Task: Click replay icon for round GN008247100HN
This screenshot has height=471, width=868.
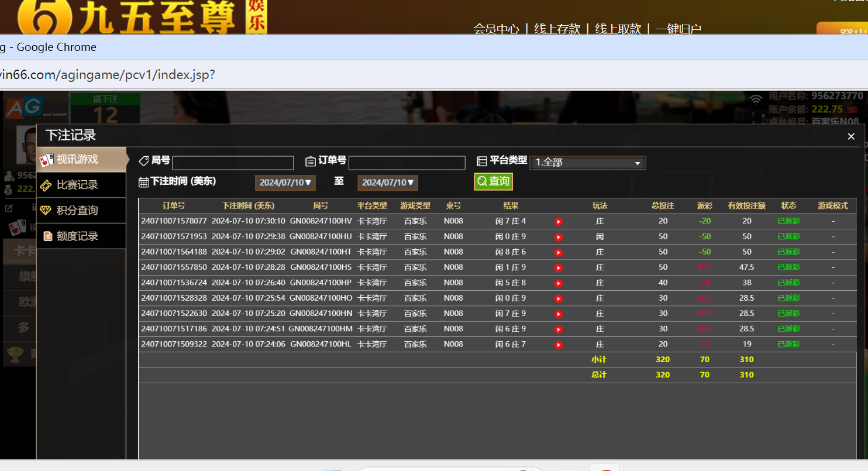Action: point(558,314)
